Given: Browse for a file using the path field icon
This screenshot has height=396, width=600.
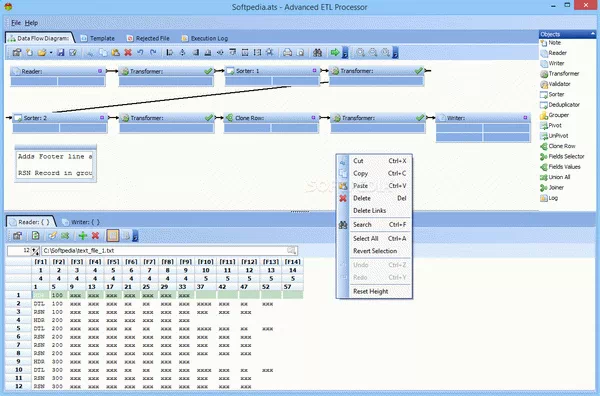Looking at the screenshot, I should [292, 251].
